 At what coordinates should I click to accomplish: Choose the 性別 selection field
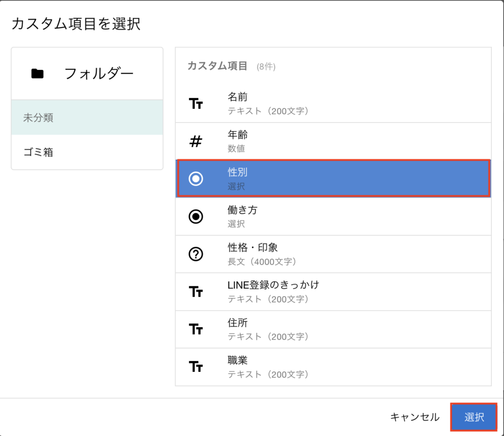pos(333,179)
